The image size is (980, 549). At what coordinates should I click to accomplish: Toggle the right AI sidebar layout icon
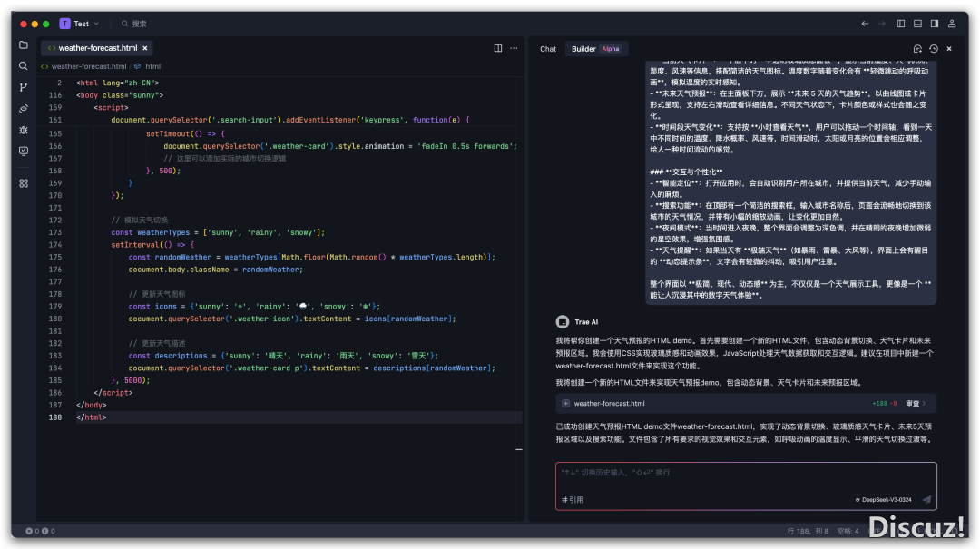pos(935,24)
